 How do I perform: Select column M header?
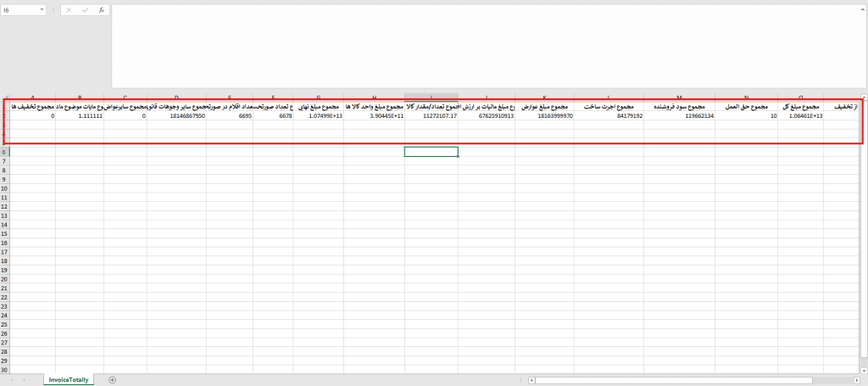679,96
